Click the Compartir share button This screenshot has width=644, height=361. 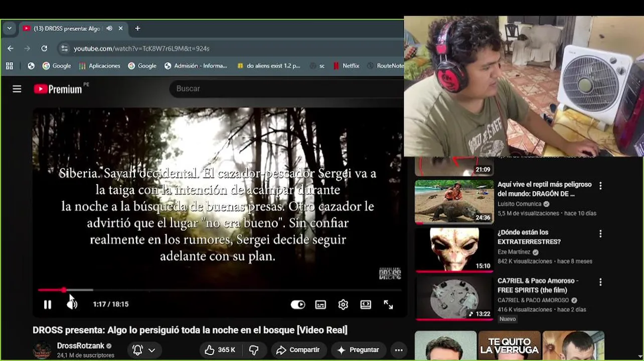tap(298, 350)
